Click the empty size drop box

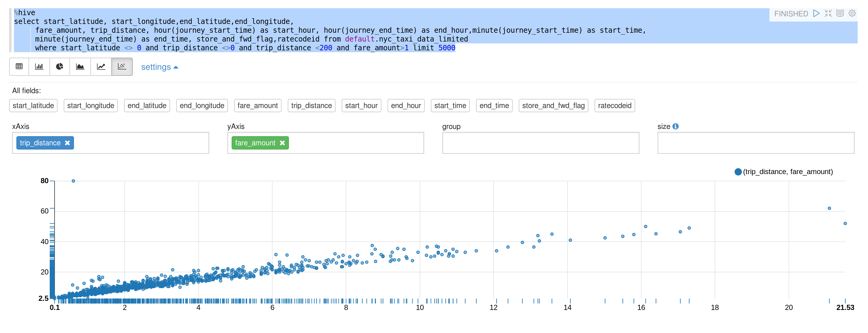[x=756, y=143]
